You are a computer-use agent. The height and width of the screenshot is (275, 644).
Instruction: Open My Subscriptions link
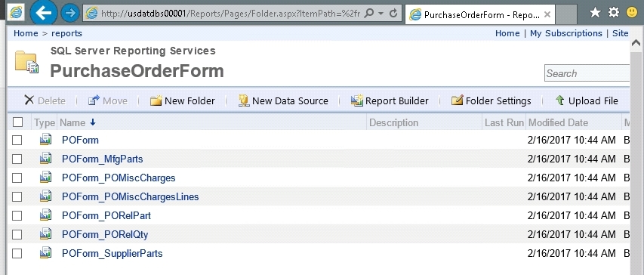coord(566,33)
